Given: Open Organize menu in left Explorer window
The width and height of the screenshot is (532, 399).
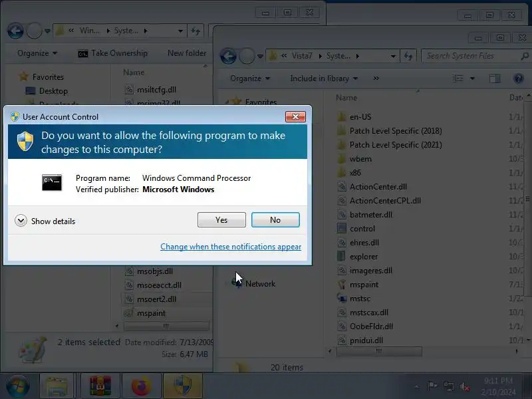Looking at the screenshot, I should 37,53.
